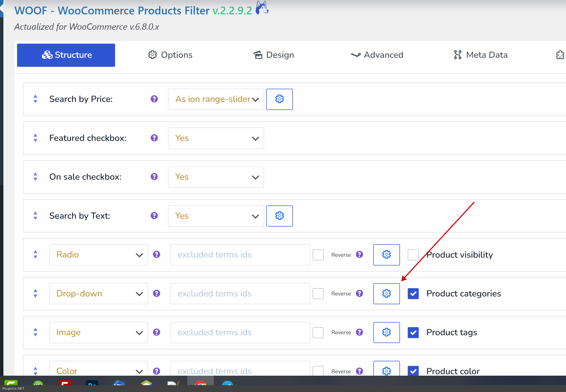Open settings gear for Search by Text

(279, 216)
